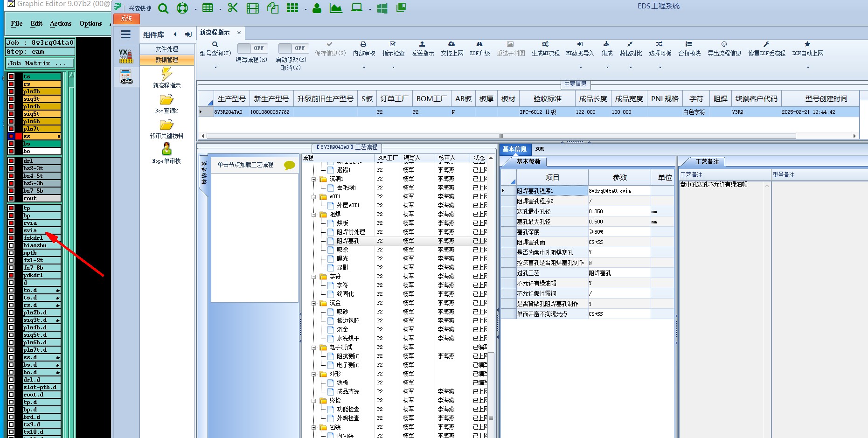Click the lifebuoy help icon
This screenshot has height=438, width=868.
point(182,8)
